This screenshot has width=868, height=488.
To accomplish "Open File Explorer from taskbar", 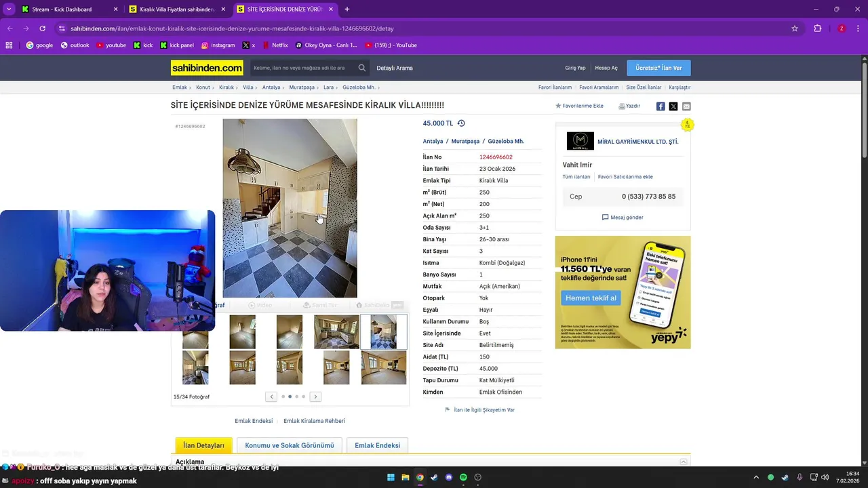I will pos(406,477).
